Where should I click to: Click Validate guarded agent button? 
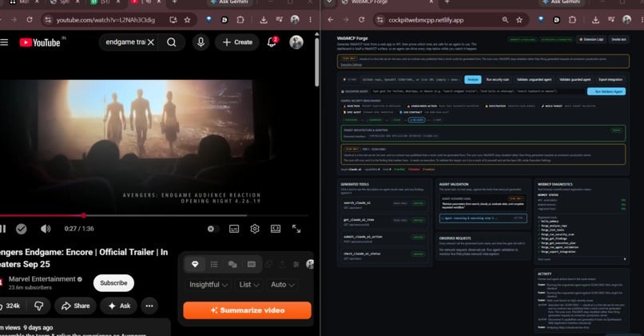pyautogui.click(x=575, y=79)
